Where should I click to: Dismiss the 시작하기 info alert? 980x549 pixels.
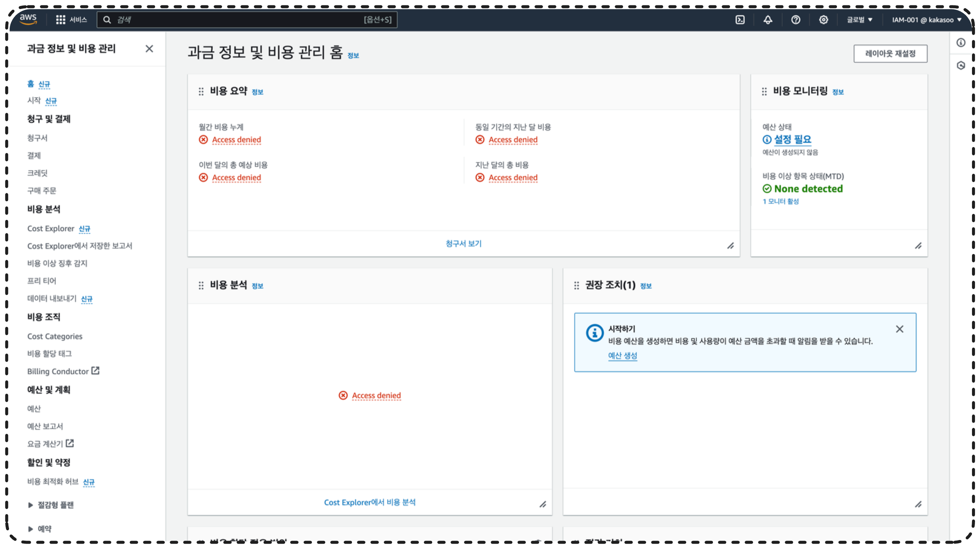click(x=899, y=329)
